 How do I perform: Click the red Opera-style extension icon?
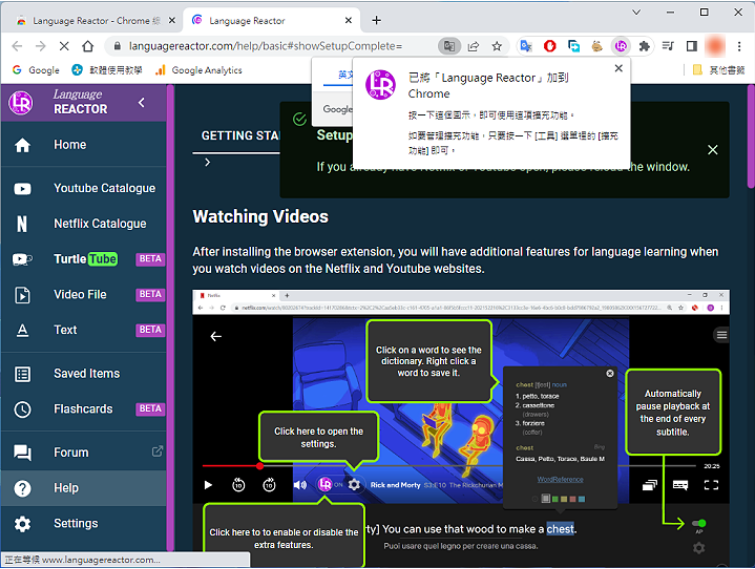click(x=550, y=46)
